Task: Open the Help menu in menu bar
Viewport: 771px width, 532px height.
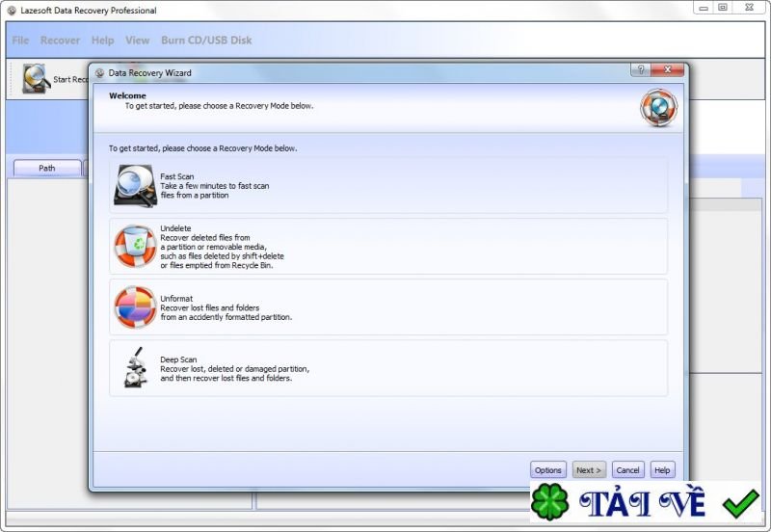Action: [103, 40]
